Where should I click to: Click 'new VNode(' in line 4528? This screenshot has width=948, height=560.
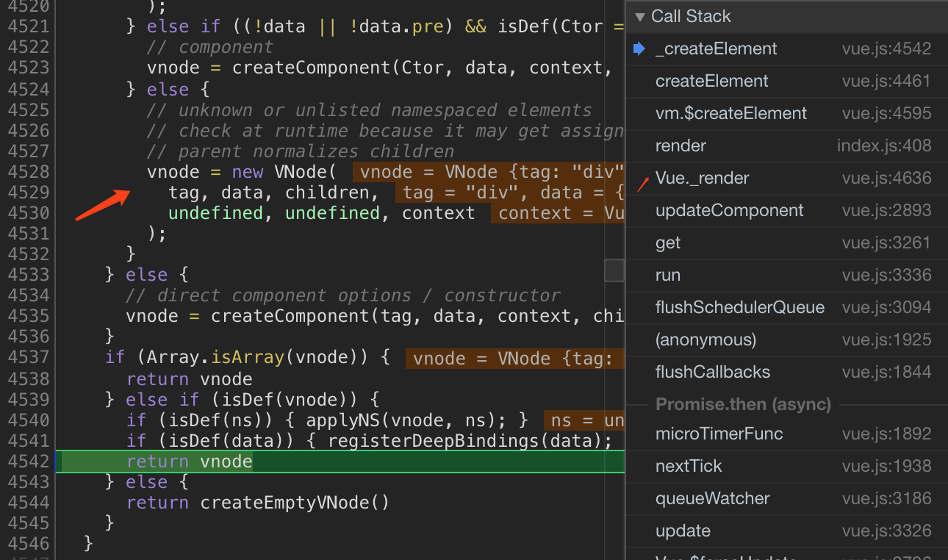[x=284, y=172]
